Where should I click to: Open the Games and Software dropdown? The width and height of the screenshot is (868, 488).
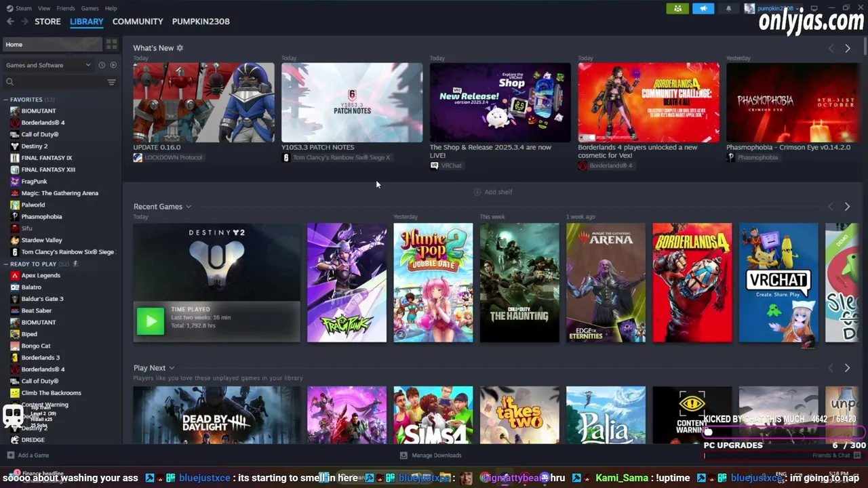tap(48, 65)
